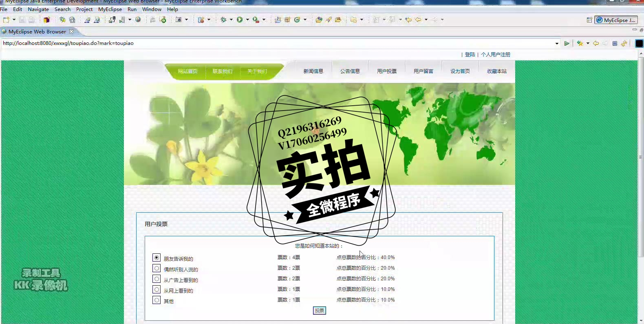Click the 投票 vote submit button
The height and width of the screenshot is (324, 644).
point(320,311)
